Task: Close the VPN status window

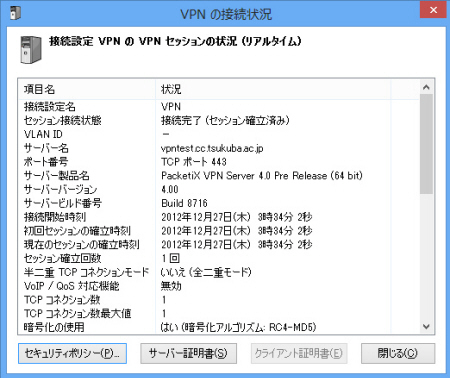Action: click(x=433, y=10)
